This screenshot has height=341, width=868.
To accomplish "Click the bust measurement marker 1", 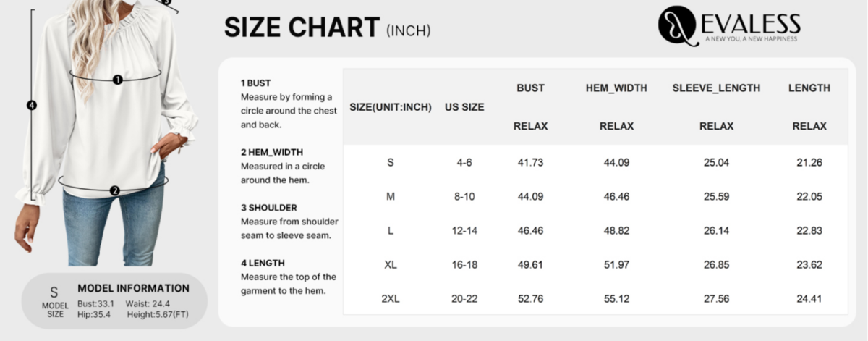I will coord(118,79).
